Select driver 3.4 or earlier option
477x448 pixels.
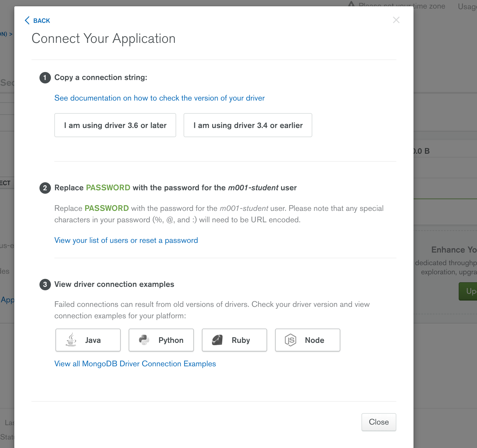[x=248, y=125]
